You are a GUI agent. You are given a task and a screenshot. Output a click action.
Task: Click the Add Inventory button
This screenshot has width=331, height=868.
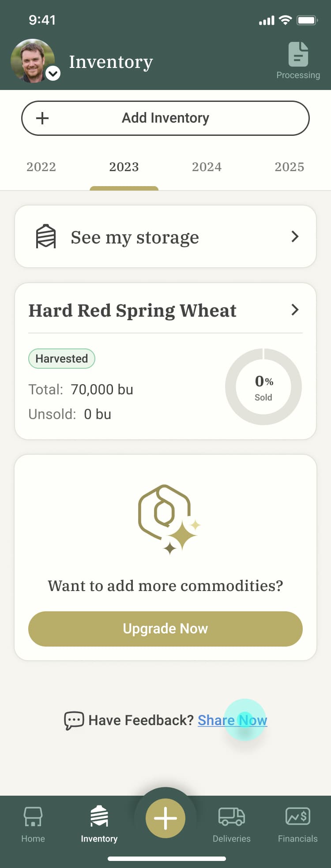point(165,118)
